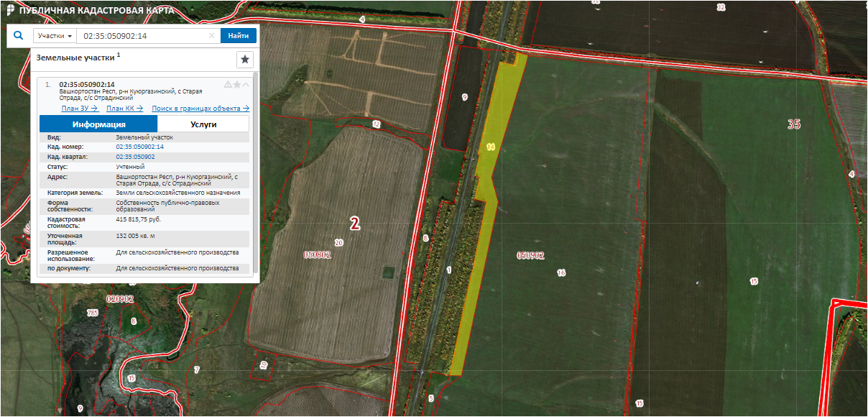The image size is (868, 417).
Task: Click the warning triangle icon on the result
Action: coord(228,85)
